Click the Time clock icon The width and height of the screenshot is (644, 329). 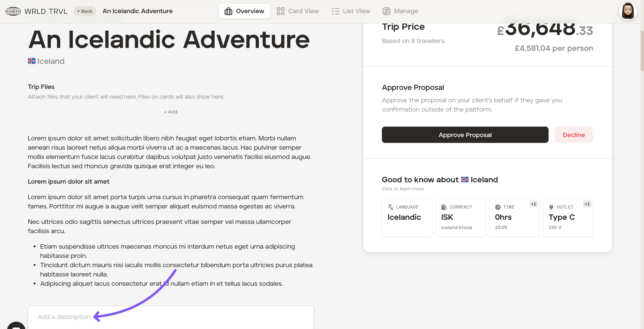pos(497,207)
